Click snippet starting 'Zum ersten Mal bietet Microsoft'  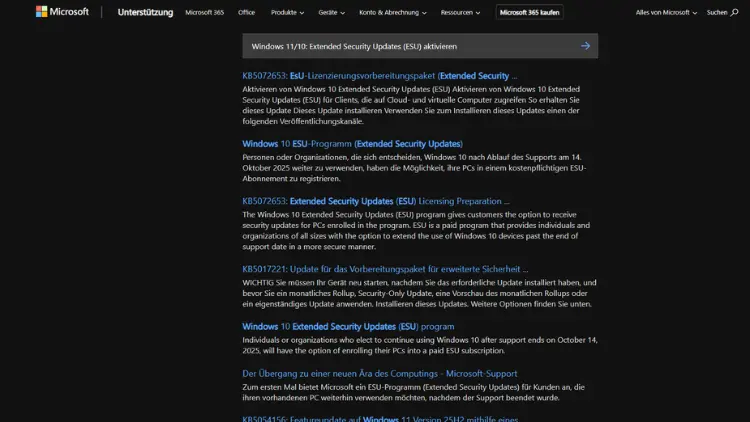point(413,392)
